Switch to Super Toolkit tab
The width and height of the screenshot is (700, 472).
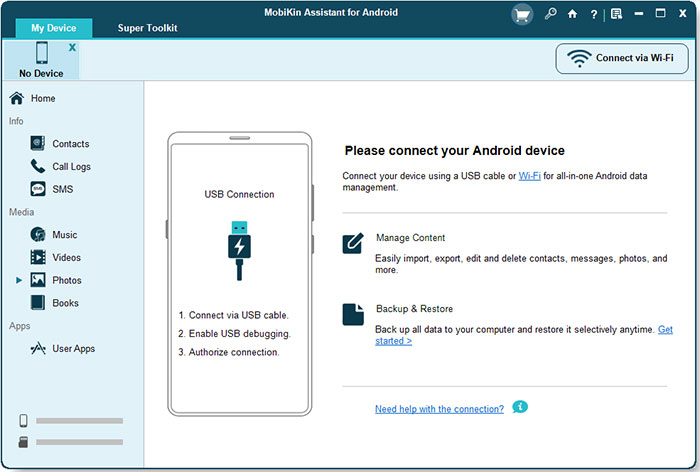pos(147,28)
